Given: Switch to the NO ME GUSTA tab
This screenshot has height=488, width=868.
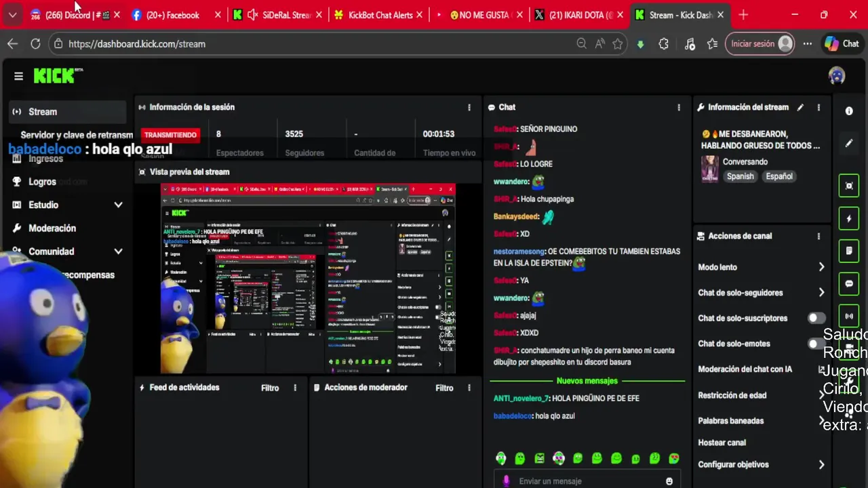Looking at the screenshot, I should coord(477,15).
